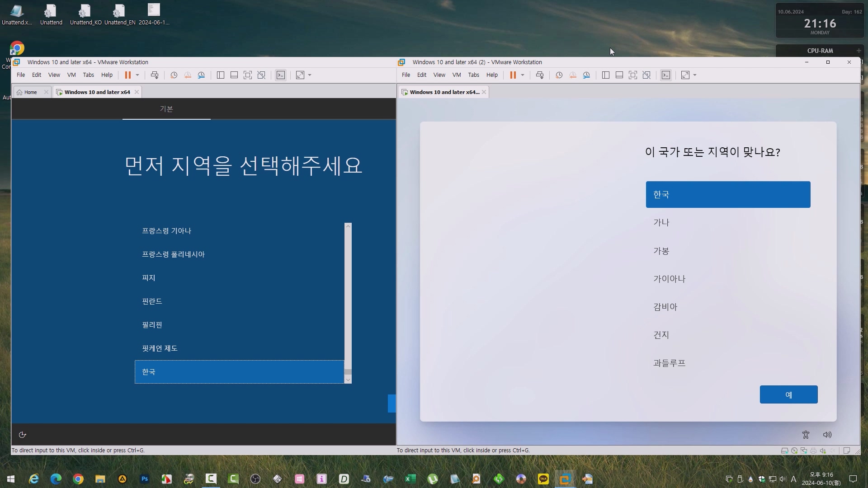The image size is (868, 488).
Task: Click Unity mode icon in the left VMware toolbar
Action: 261,75
